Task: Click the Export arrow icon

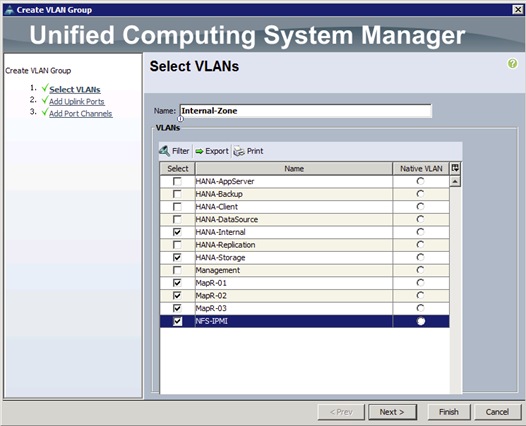Action: (199, 152)
